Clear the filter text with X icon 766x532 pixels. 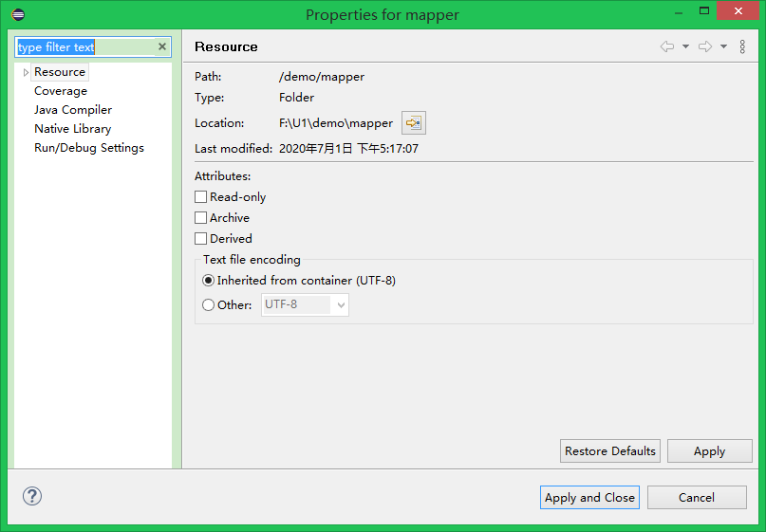tap(161, 46)
